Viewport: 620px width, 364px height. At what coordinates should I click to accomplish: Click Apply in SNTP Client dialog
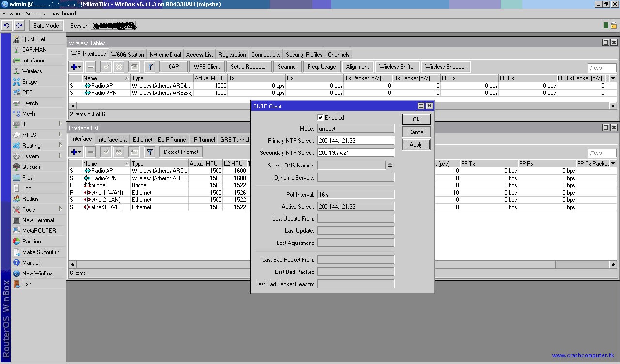pyautogui.click(x=416, y=145)
